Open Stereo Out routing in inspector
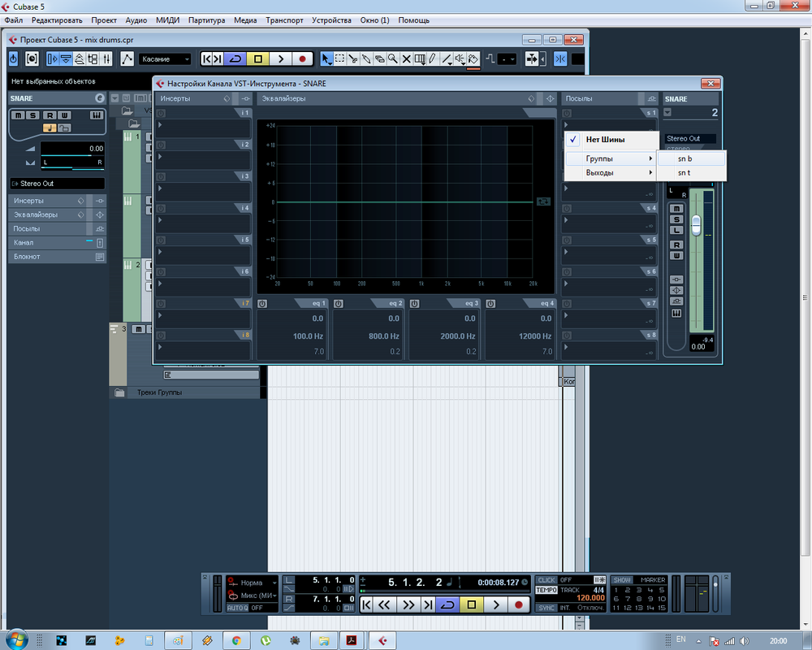812x650 pixels. (x=57, y=184)
